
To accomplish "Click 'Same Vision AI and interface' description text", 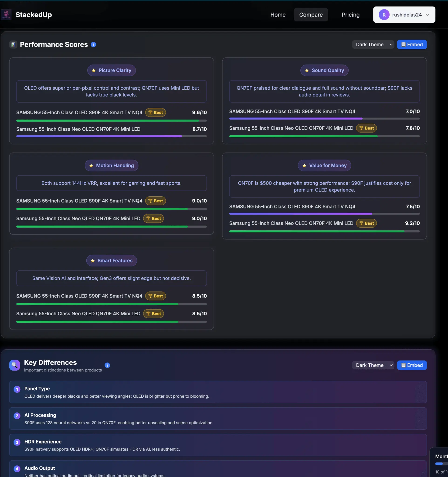I will tap(112, 278).
